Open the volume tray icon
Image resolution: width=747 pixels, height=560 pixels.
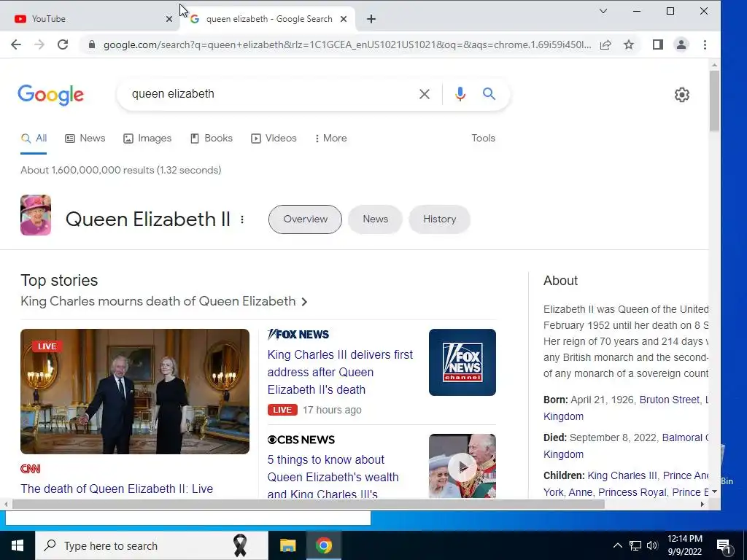[x=652, y=545]
